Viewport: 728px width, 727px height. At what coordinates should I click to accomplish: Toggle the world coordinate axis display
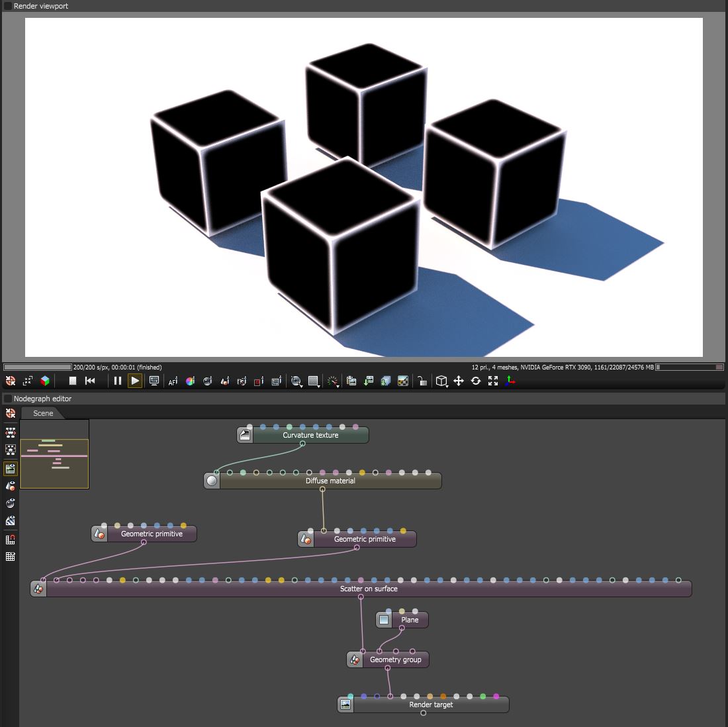pos(510,381)
